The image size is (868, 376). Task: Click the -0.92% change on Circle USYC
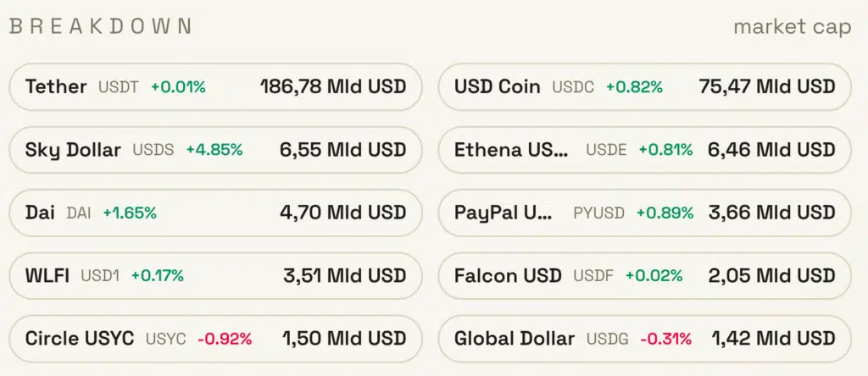pyautogui.click(x=225, y=340)
